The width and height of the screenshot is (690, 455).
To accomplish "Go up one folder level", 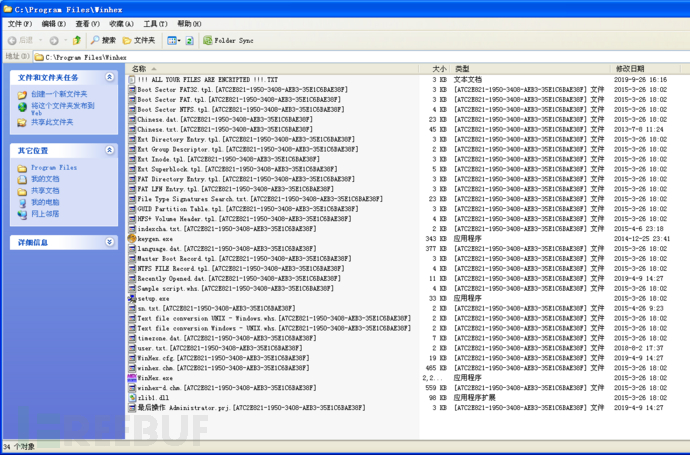I will [x=77, y=40].
